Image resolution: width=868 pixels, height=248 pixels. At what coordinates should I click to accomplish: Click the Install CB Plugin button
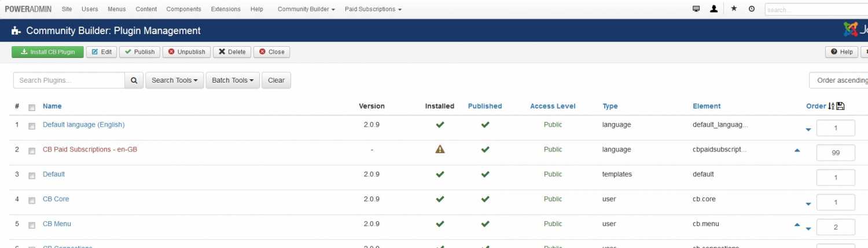pos(47,52)
